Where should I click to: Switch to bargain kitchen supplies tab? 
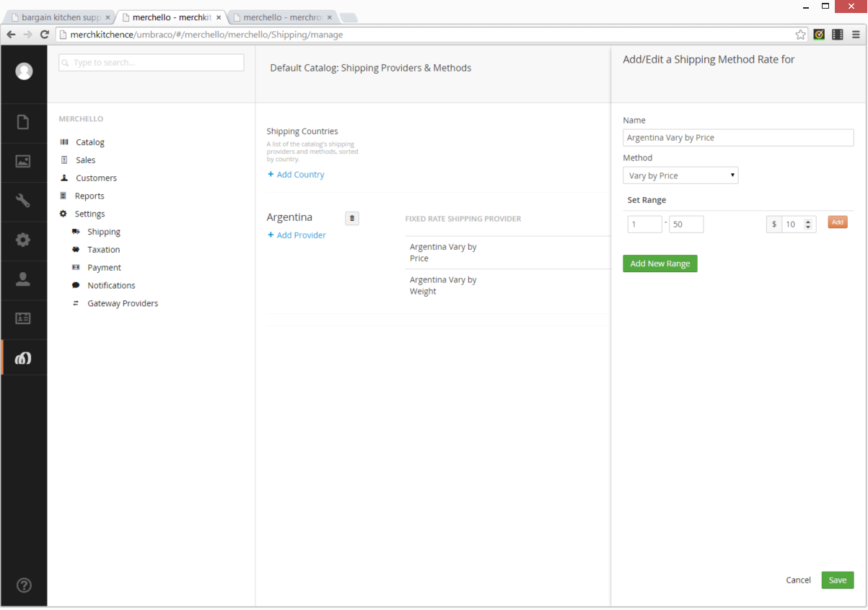pos(61,17)
